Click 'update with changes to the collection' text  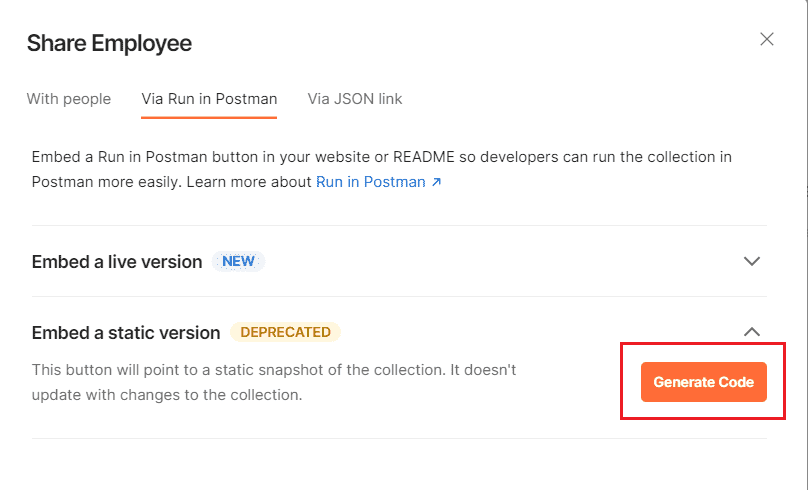point(167,395)
